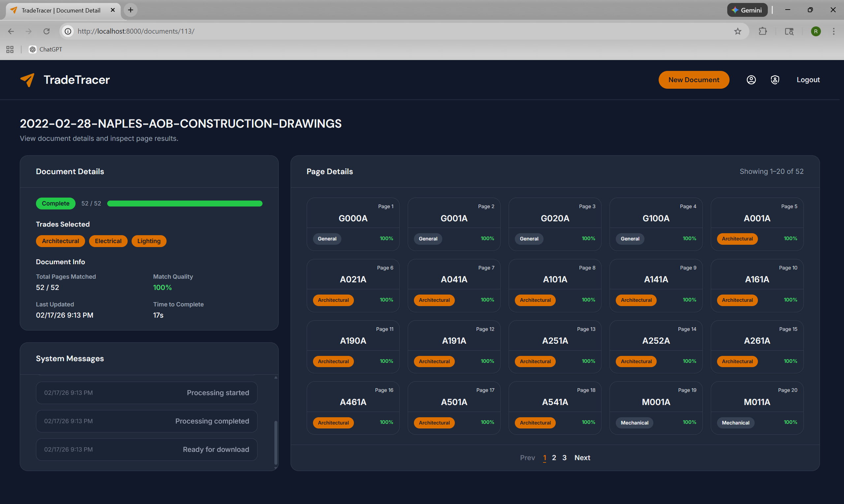Screen dimensions: 844x504
Task: Click scroll-up arrow in System Messages
Action: (x=276, y=378)
